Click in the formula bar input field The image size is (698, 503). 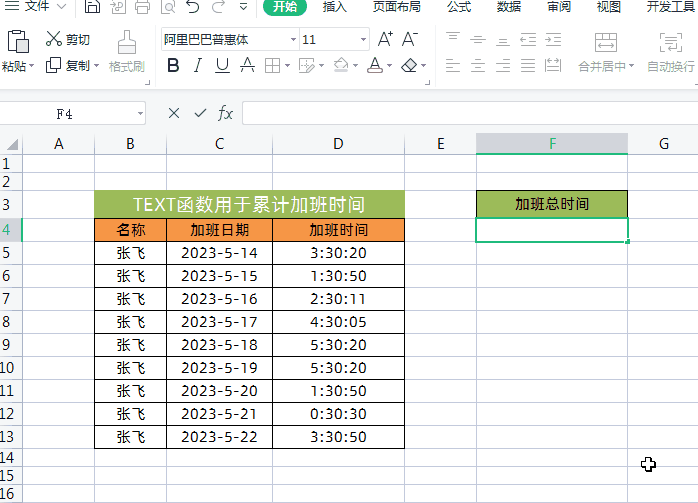(470, 114)
